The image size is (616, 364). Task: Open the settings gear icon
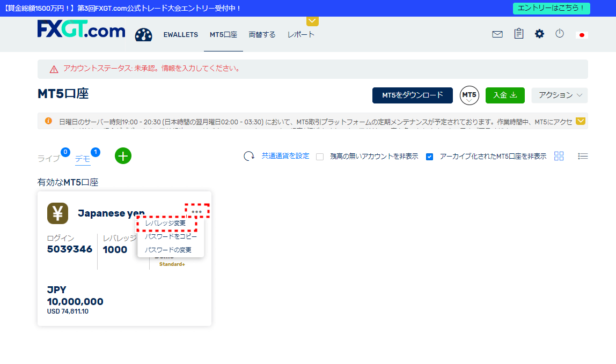[x=539, y=34]
